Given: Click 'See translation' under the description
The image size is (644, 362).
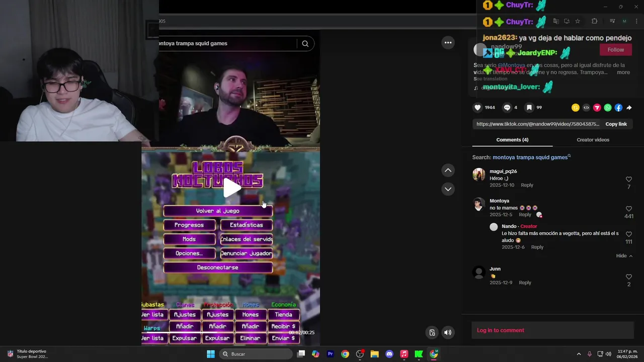Looking at the screenshot, I should click(x=491, y=79).
